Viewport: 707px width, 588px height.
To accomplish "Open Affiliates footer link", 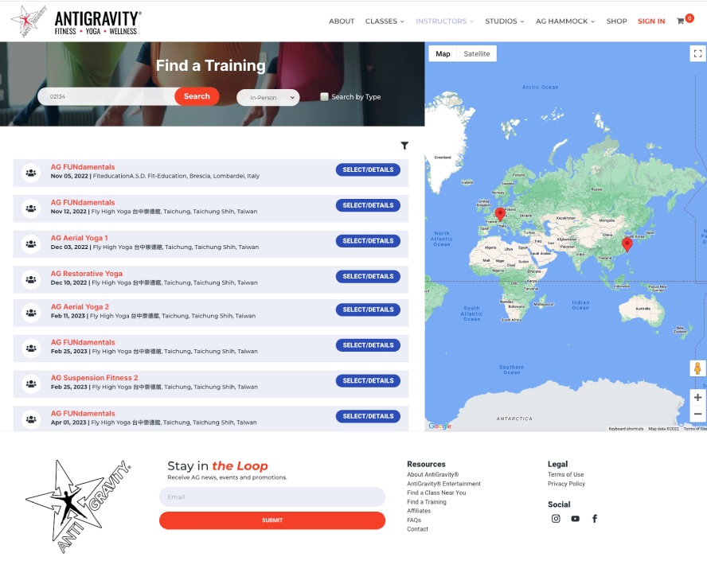I will point(419,511).
